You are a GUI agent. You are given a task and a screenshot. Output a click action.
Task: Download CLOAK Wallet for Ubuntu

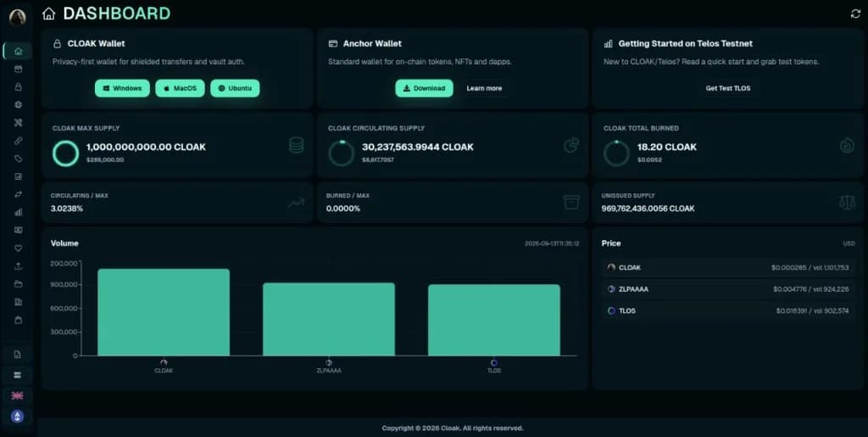(x=235, y=88)
